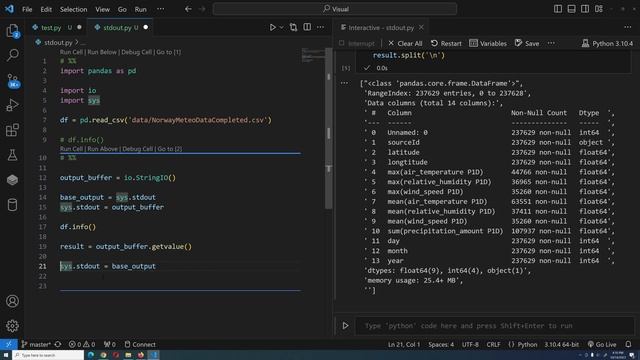Restart the interactive kernel
Viewport: 640px width, 360px height.
446,43
